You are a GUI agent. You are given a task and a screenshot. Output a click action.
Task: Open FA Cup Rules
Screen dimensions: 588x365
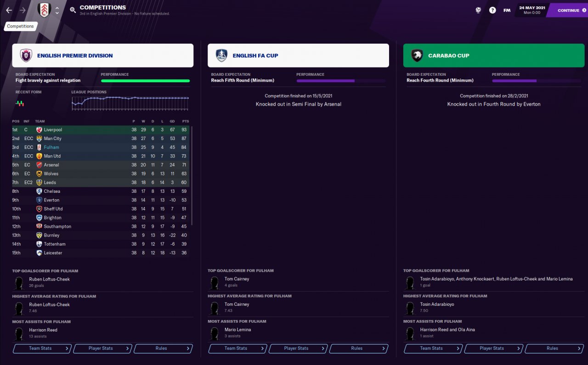pos(359,348)
